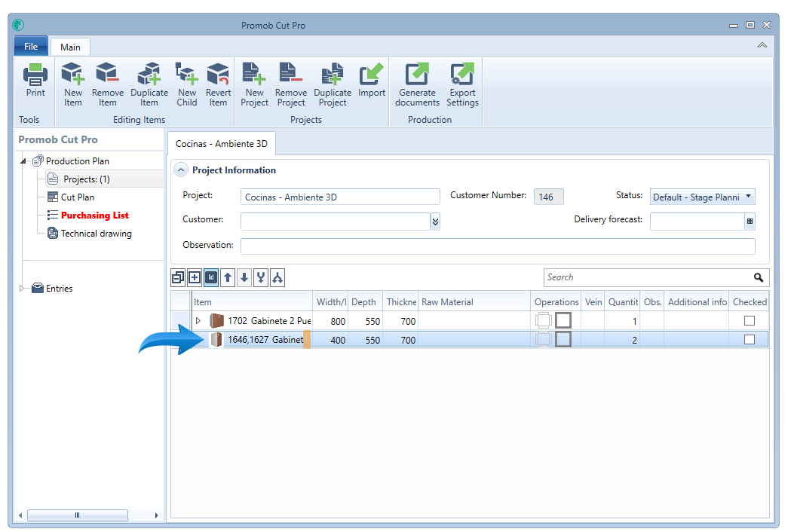Click the split items icon

(x=277, y=277)
